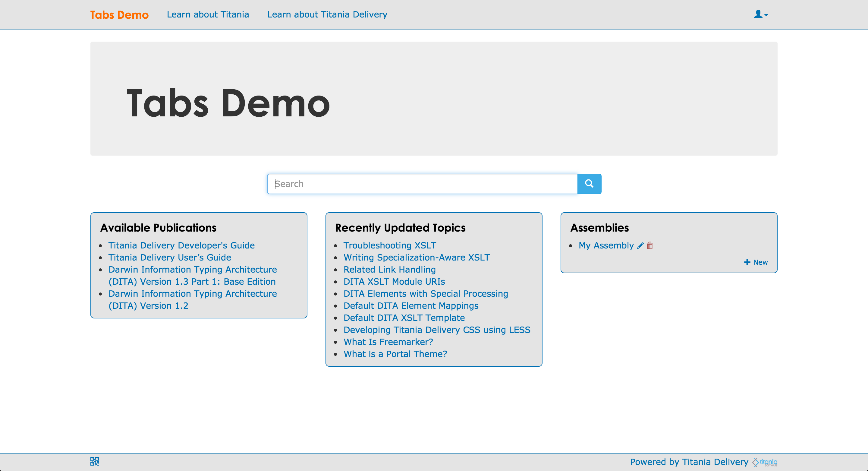868x471 pixels.
Task: Focus the Search input field
Action: (x=422, y=184)
